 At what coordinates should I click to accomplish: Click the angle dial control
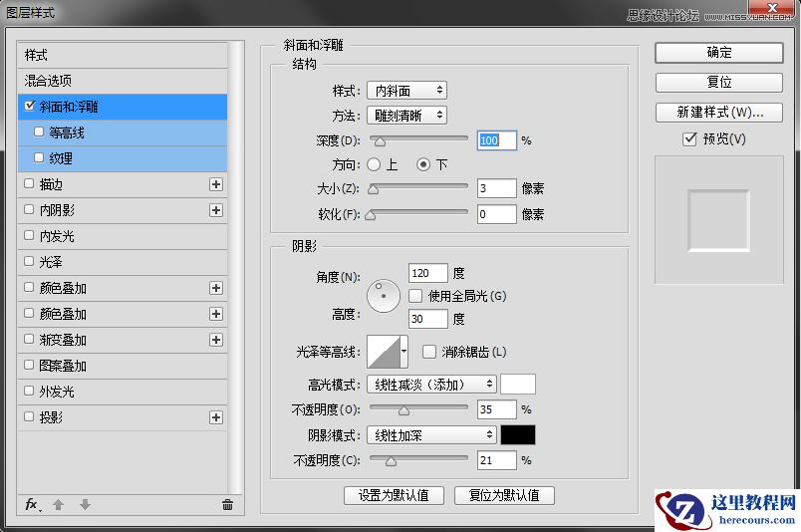[384, 296]
